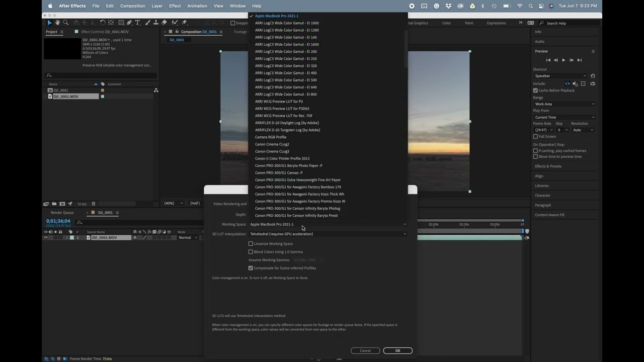Click the Preview panel menu icon
644x362 pixels.
click(x=593, y=51)
